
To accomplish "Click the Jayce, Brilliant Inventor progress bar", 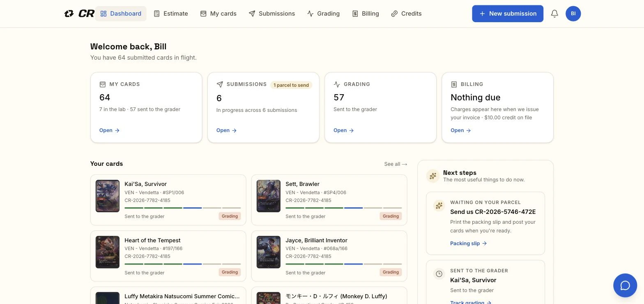I will point(344,264).
